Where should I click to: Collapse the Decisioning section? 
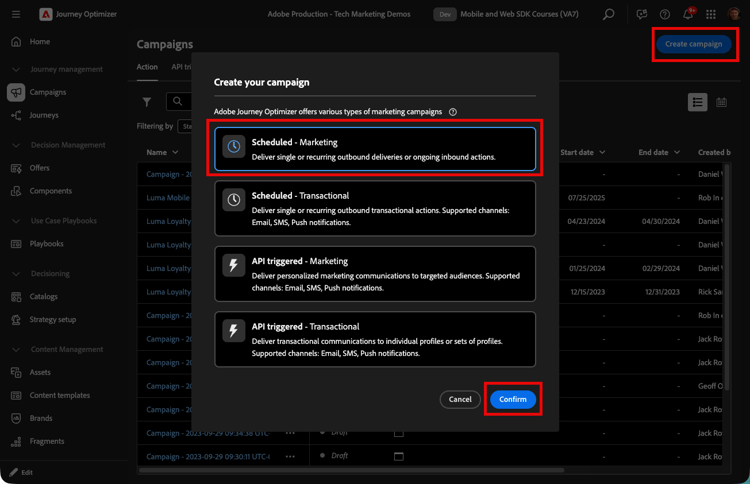click(x=16, y=274)
